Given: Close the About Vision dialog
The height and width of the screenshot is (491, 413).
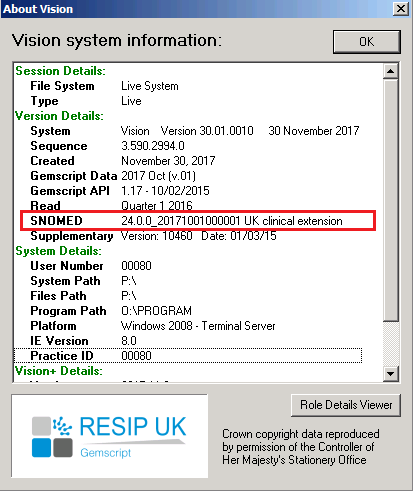Looking at the screenshot, I should (401, 9).
